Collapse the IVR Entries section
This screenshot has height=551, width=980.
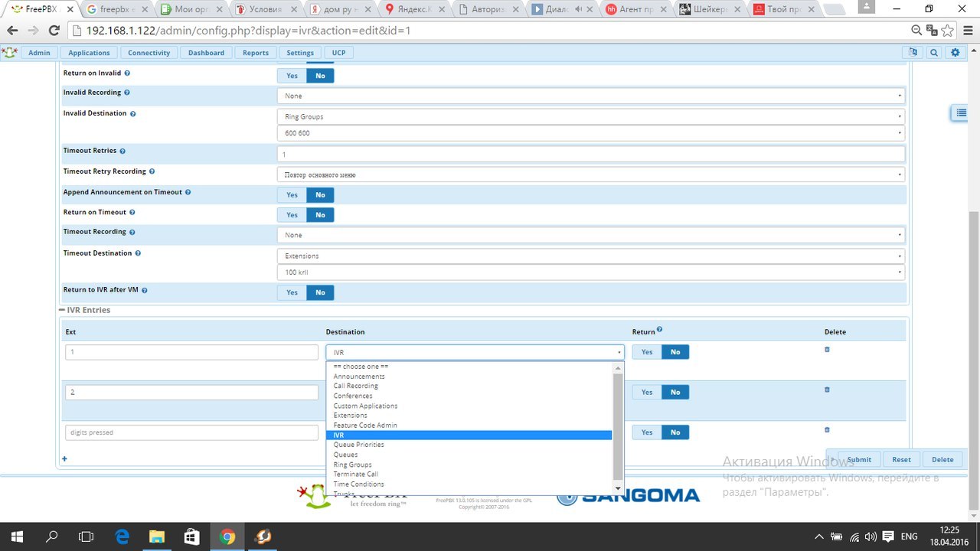(85, 311)
